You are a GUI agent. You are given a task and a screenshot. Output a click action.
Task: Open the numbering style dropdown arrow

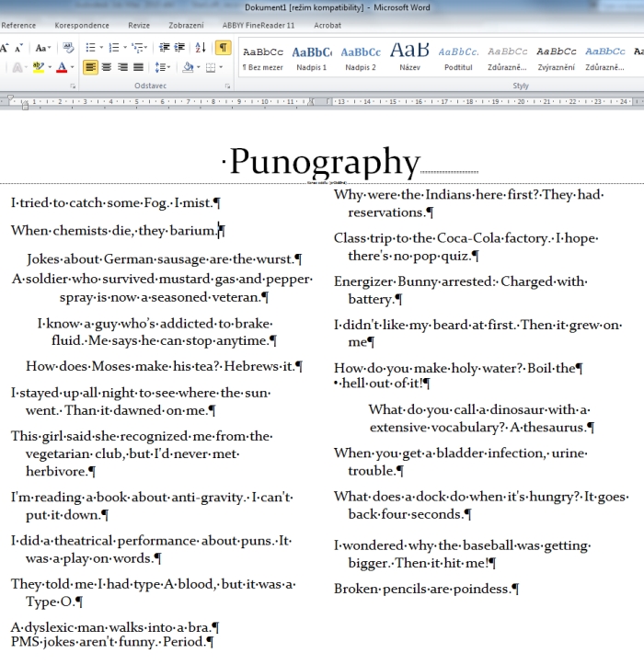pos(125,48)
